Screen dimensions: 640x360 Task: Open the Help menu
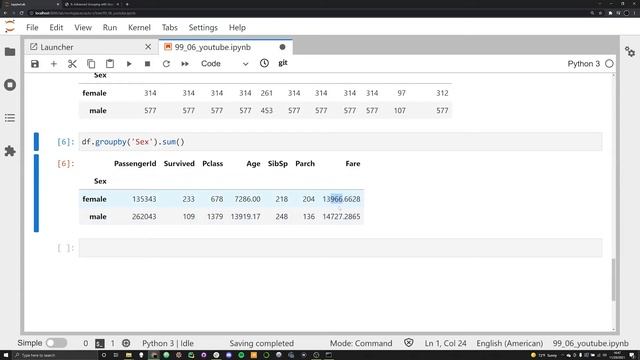point(237,27)
